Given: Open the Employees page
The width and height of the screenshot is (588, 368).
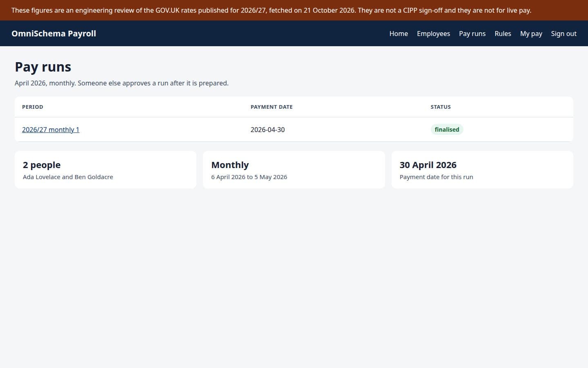Looking at the screenshot, I should tap(433, 34).
